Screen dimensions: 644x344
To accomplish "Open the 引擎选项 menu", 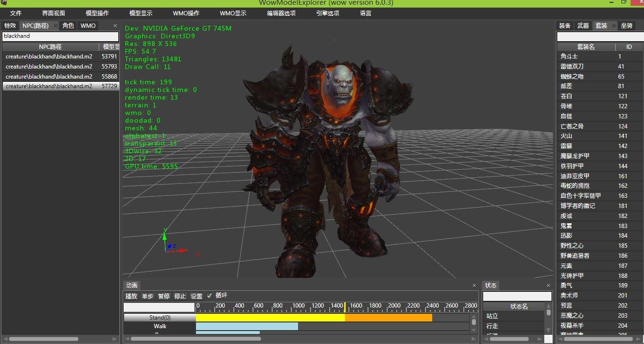I will tap(328, 13).
